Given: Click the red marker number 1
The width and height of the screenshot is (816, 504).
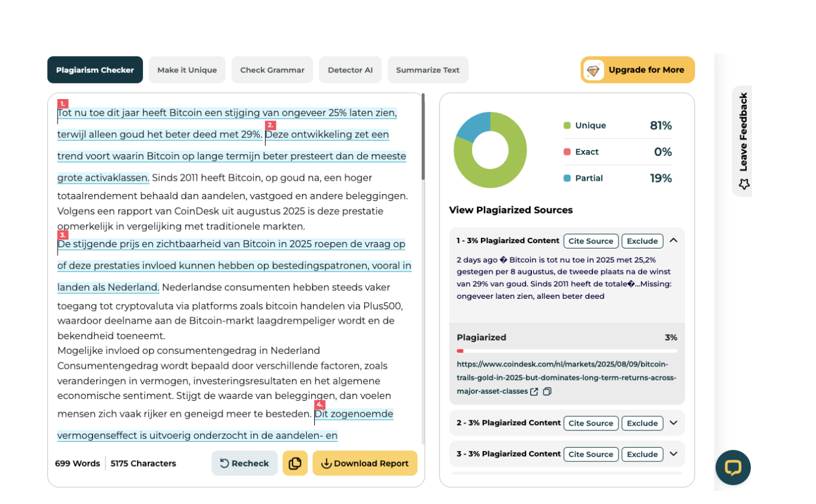Looking at the screenshot, I should tap(63, 103).
